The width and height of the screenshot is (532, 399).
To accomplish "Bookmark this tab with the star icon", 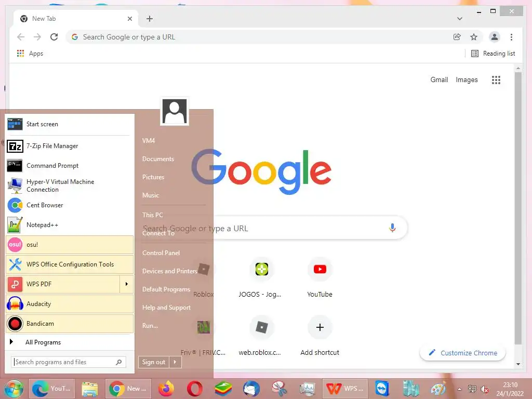I will pyautogui.click(x=474, y=37).
